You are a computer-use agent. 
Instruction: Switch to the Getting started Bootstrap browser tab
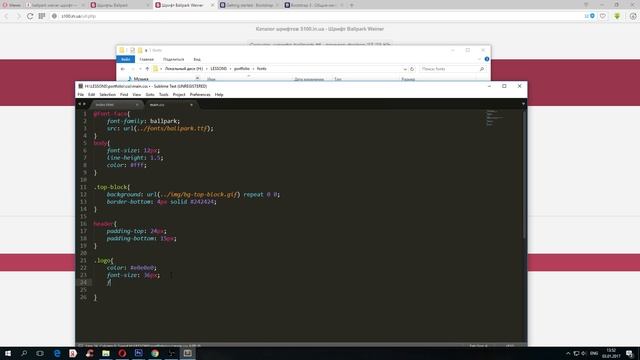249,5
